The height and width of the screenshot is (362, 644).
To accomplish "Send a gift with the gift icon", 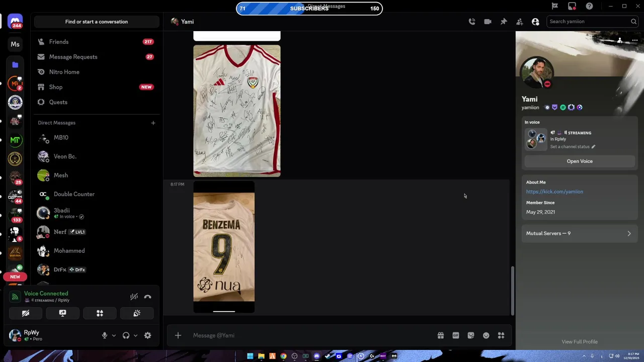I will pos(441,335).
